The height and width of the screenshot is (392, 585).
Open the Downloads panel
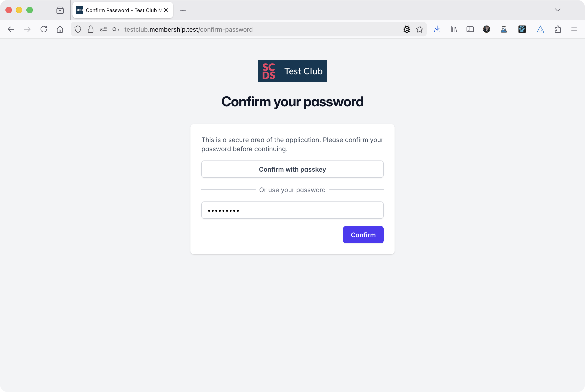pos(437,29)
